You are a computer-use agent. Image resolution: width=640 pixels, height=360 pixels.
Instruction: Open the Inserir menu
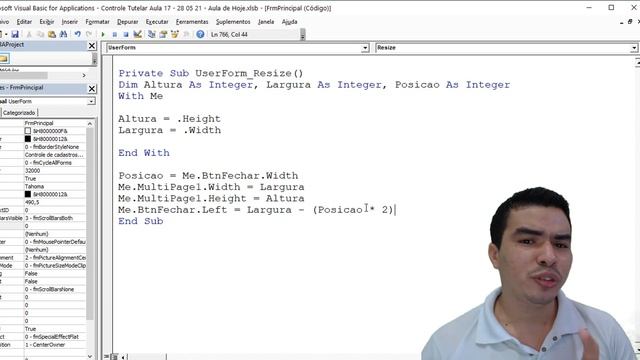(x=70, y=22)
